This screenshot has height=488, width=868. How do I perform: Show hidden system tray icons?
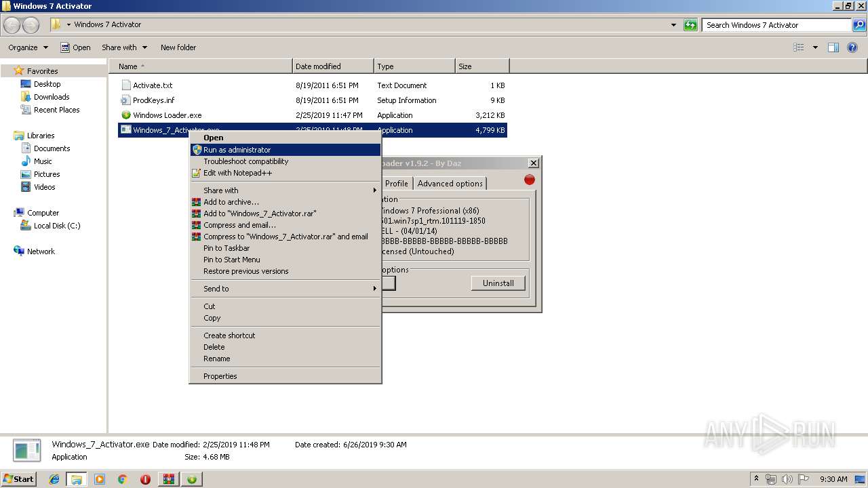pyautogui.click(x=756, y=479)
